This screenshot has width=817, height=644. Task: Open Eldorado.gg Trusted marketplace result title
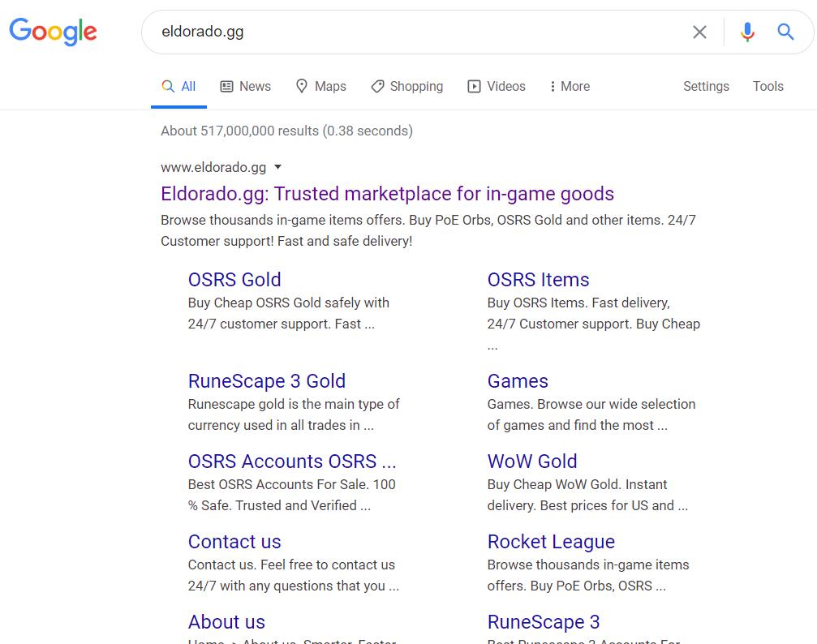coord(387,193)
